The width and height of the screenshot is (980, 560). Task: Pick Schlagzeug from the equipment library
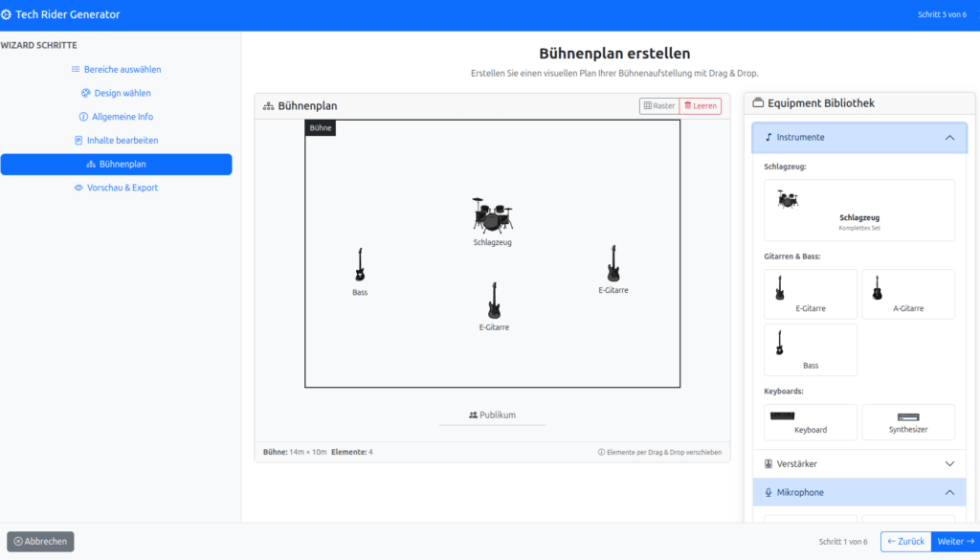pos(858,210)
